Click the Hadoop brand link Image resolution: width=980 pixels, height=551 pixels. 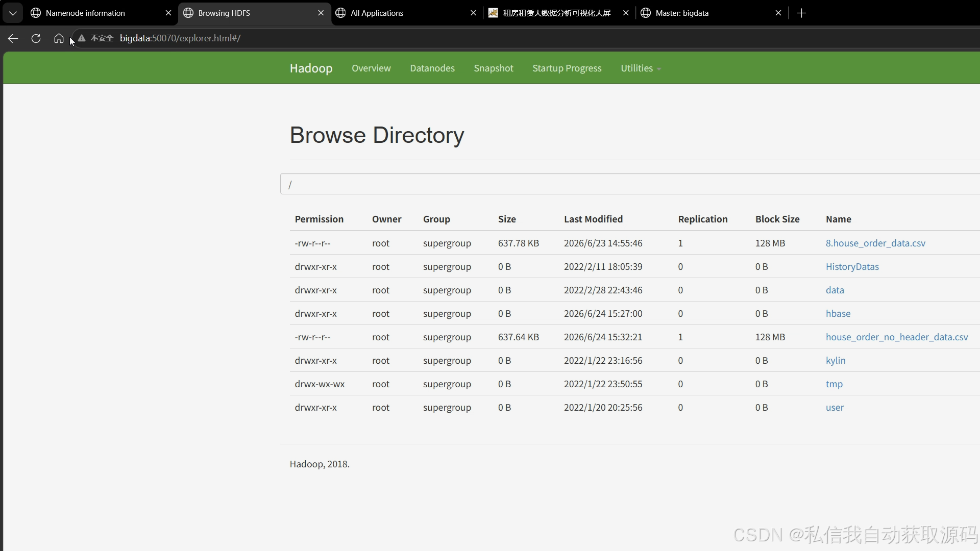coord(311,68)
